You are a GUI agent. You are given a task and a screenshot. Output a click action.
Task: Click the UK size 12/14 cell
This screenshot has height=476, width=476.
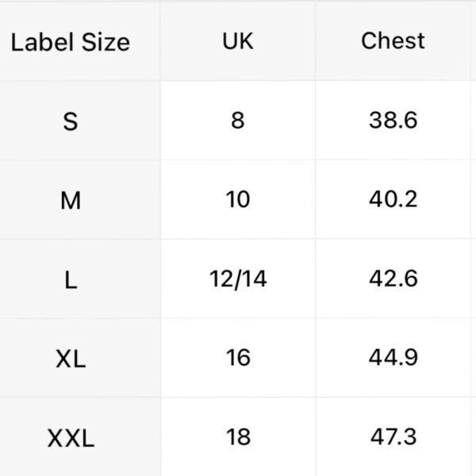pos(238,278)
